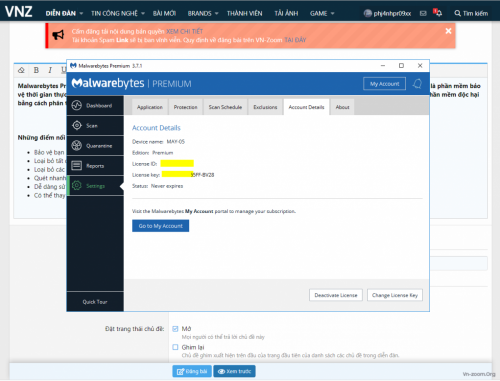Click the My Account portal text link

(x=199, y=211)
